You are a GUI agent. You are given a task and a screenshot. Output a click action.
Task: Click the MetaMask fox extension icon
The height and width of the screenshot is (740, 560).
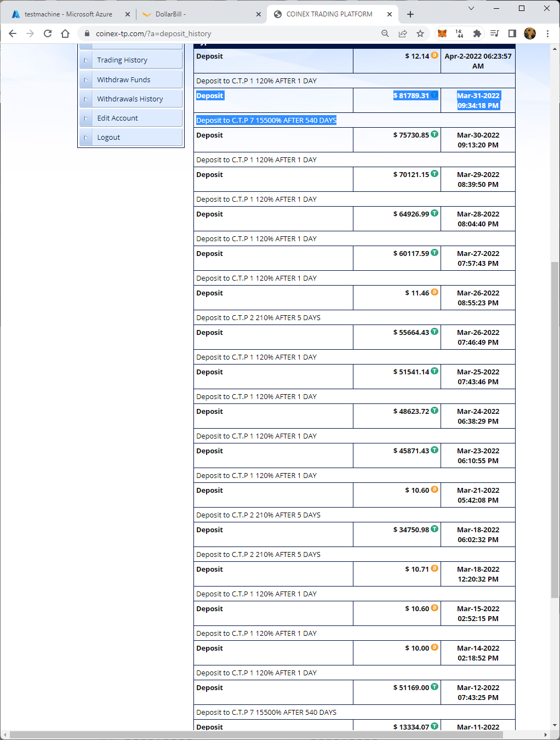(x=442, y=33)
